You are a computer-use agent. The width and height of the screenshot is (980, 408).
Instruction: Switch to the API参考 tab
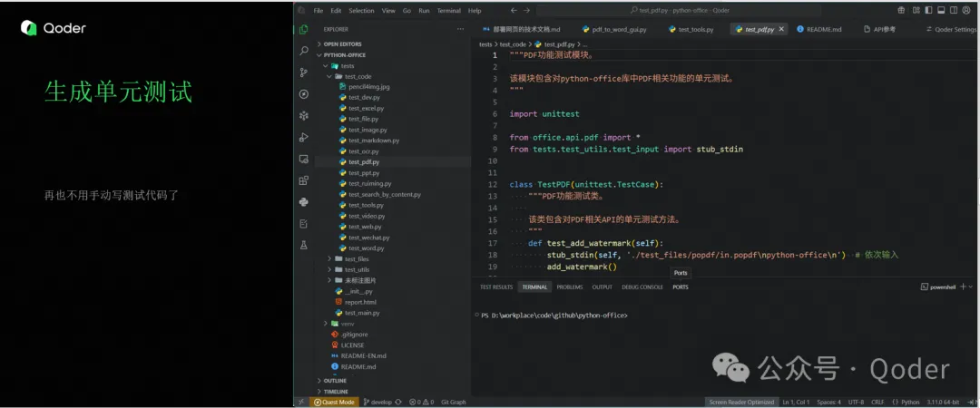(x=879, y=29)
